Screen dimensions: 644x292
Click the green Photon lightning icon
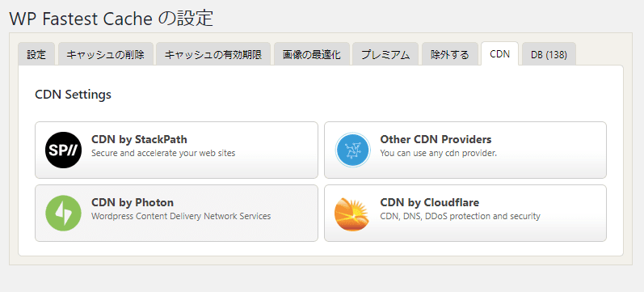[x=63, y=213]
